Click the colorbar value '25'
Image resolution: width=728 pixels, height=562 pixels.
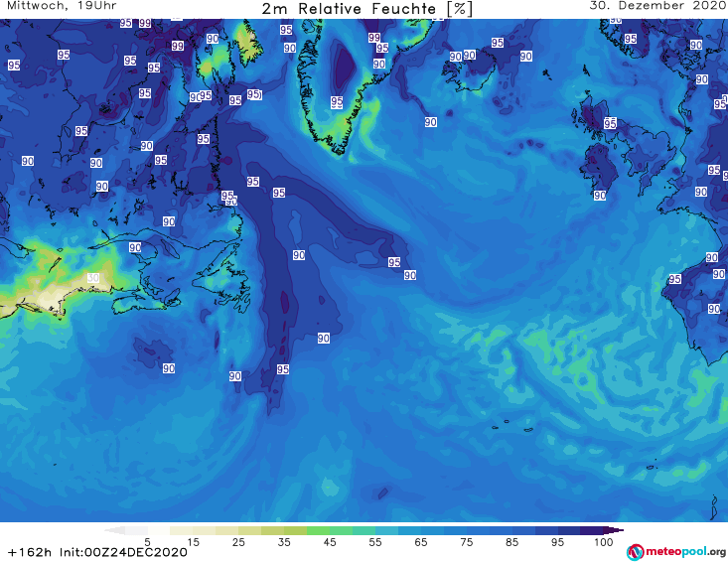point(238,542)
